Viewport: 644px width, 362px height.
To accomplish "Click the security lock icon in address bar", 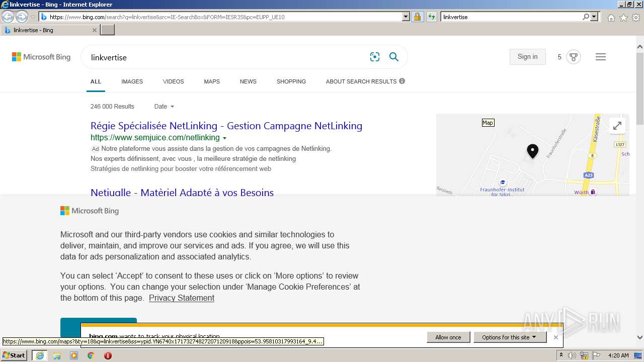I will tap(417, 17).
